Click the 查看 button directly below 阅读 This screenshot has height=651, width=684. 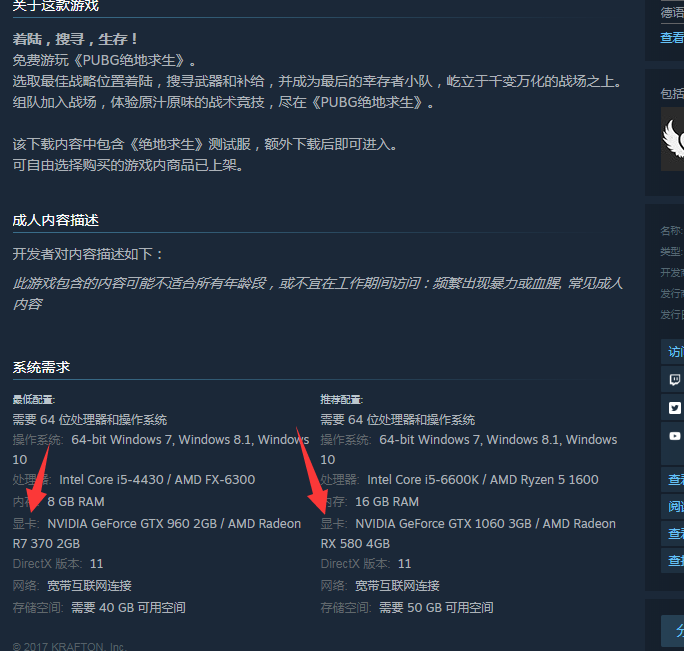pyautogui.click(x=673, y=533)
